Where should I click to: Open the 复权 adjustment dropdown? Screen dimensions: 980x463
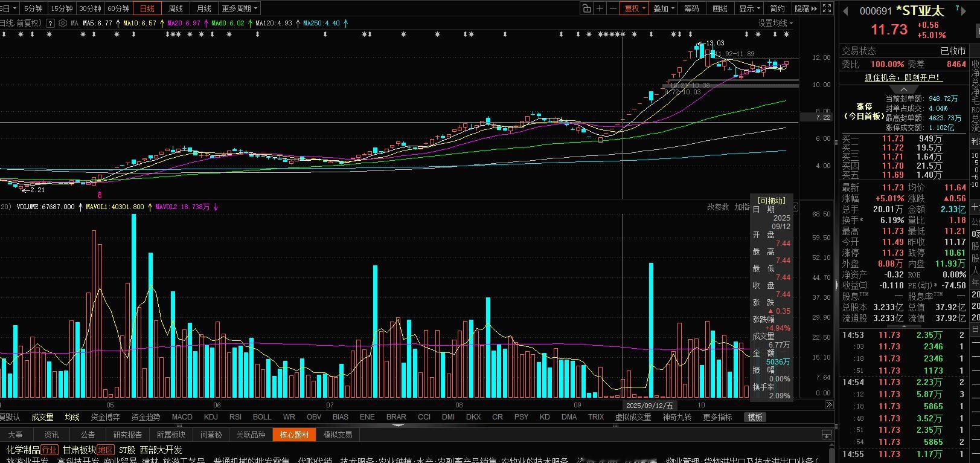click(x=635, y=8)
